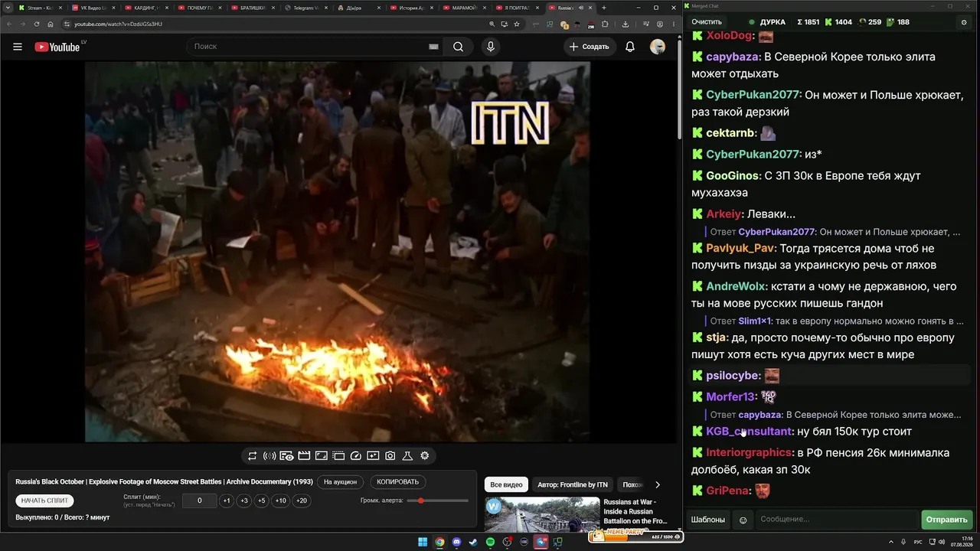Viewport: 980px width, 551px height.
Task: Click the YouTube search magnifier button
Action: pos(458,47)
